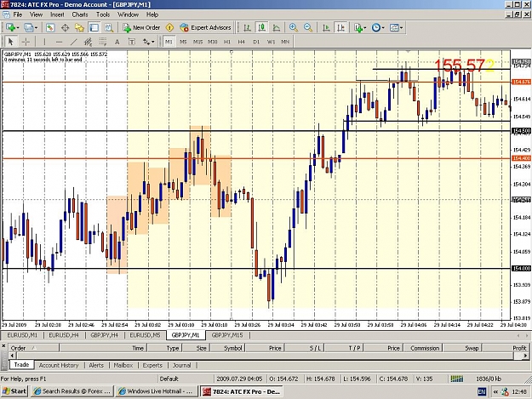
Task: Expand the Templates dropdown arrow
Action: [402, 28]
